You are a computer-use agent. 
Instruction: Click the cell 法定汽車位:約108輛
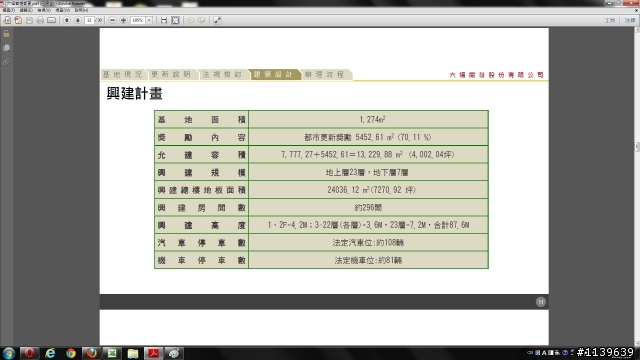[368, 242]
